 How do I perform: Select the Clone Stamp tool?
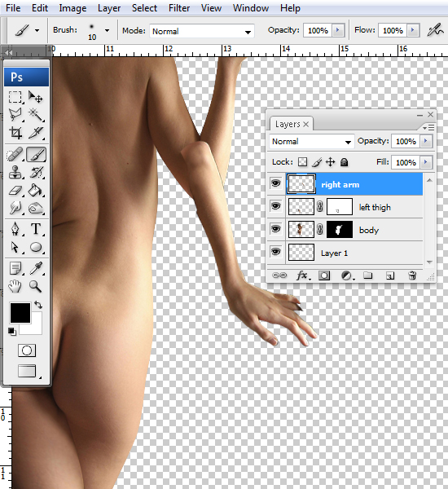coord(15,173)
